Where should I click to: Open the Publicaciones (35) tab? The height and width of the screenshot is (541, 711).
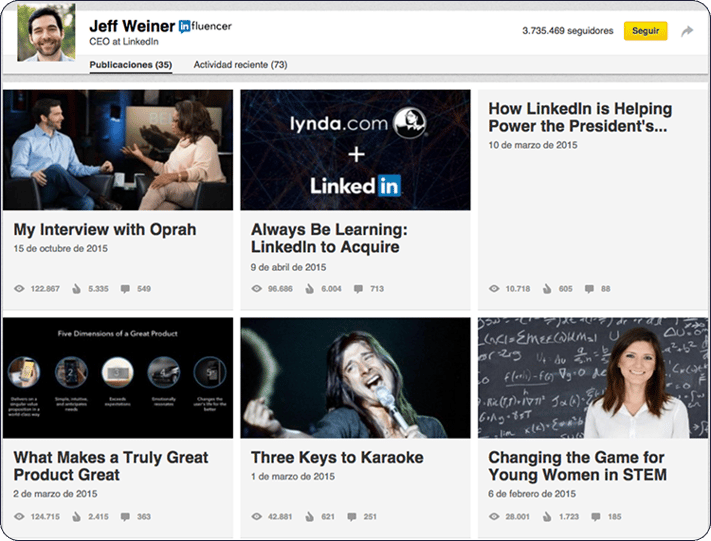[x=131, y=65]
